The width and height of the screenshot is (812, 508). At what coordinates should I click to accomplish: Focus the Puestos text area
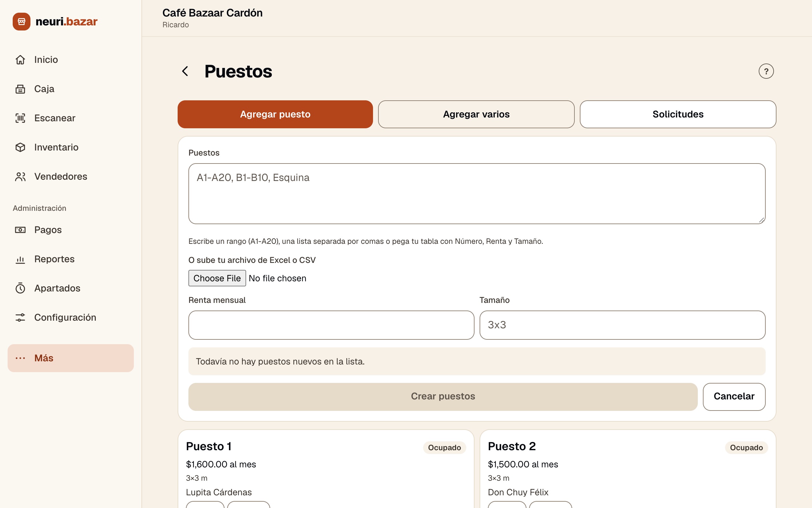pos(477,194)
